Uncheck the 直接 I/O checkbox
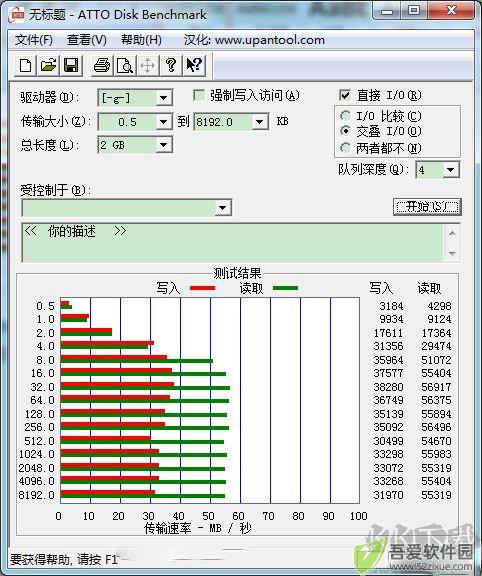The image size is (482, 576). 345,96
